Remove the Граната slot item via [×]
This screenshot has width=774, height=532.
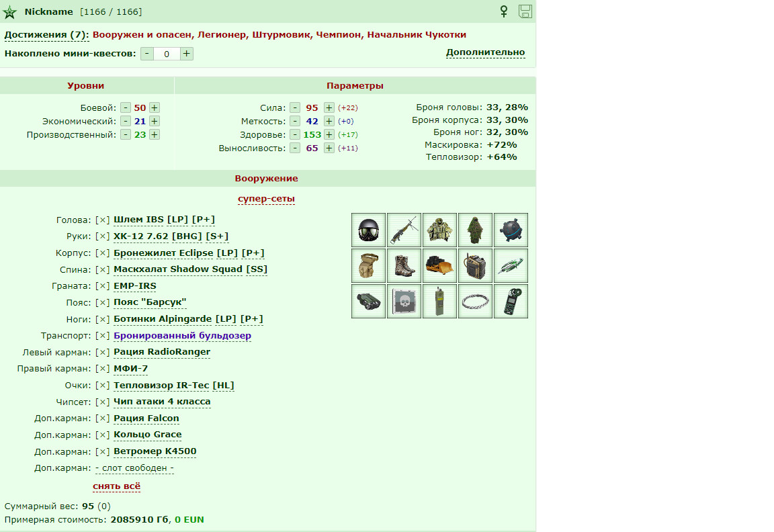[102, 286]
